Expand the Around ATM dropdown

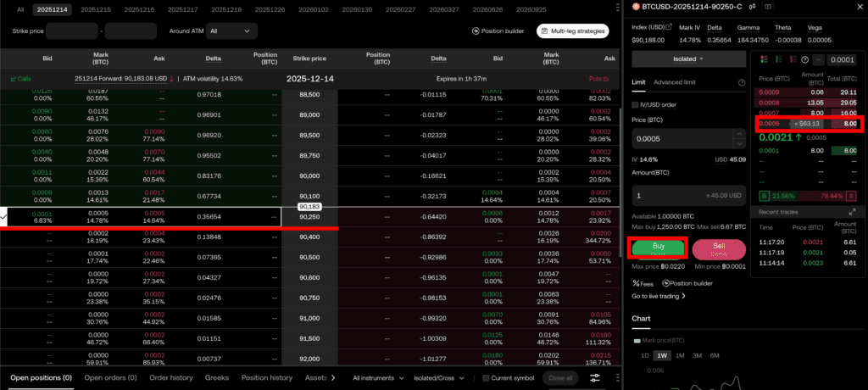(232, 31)
